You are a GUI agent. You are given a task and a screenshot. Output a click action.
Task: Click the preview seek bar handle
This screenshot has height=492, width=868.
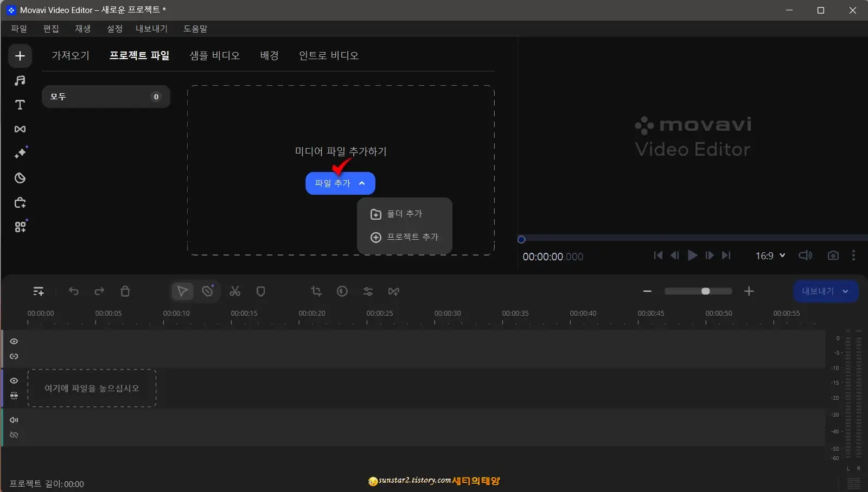(521, 239)
